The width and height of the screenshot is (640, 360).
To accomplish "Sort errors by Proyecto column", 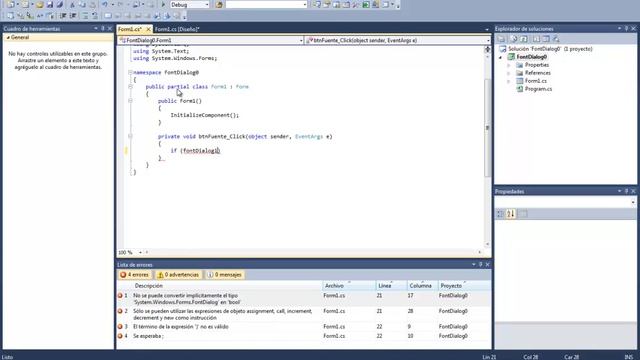I will (464, 286).
